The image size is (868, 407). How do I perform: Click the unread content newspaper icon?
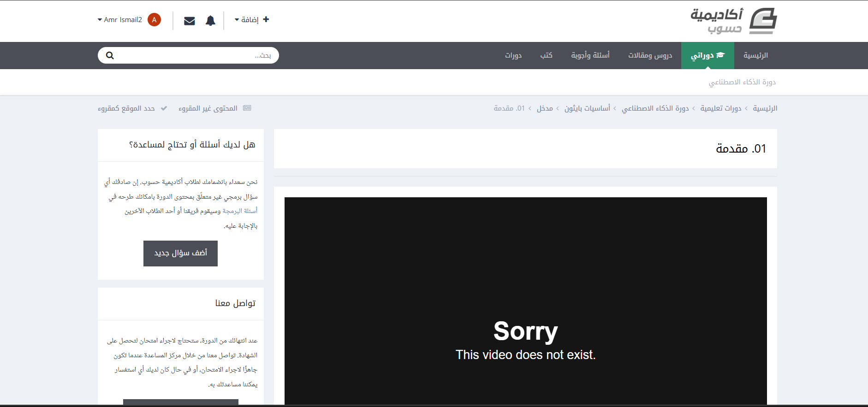[247, 108]
